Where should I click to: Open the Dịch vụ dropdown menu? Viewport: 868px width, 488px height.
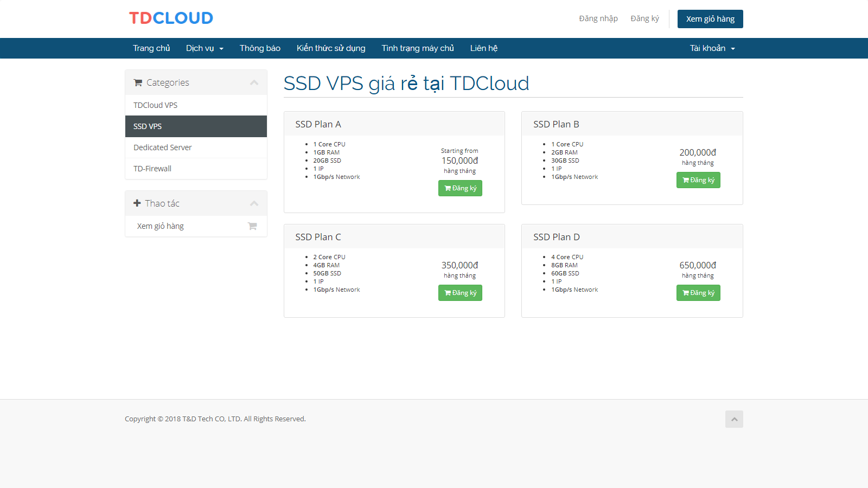coord(205,48)
